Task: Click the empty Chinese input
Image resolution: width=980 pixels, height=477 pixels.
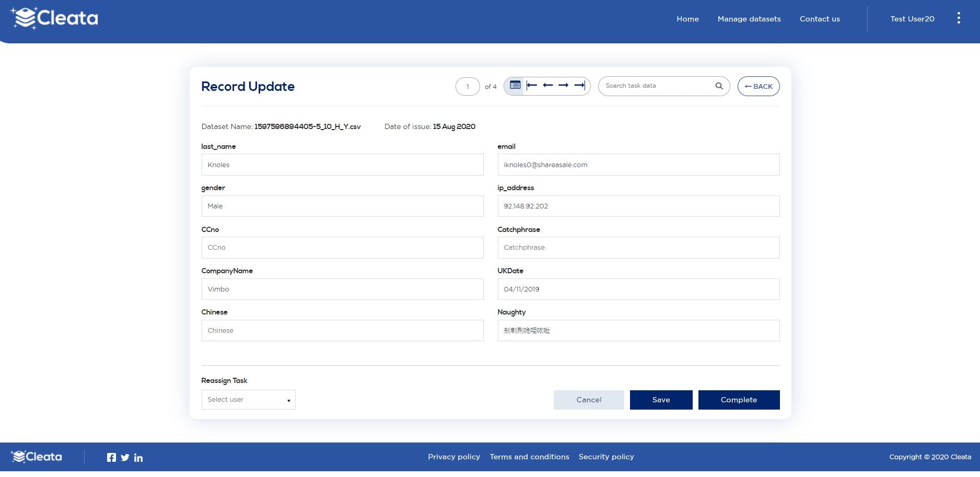Action: [342, 330]
